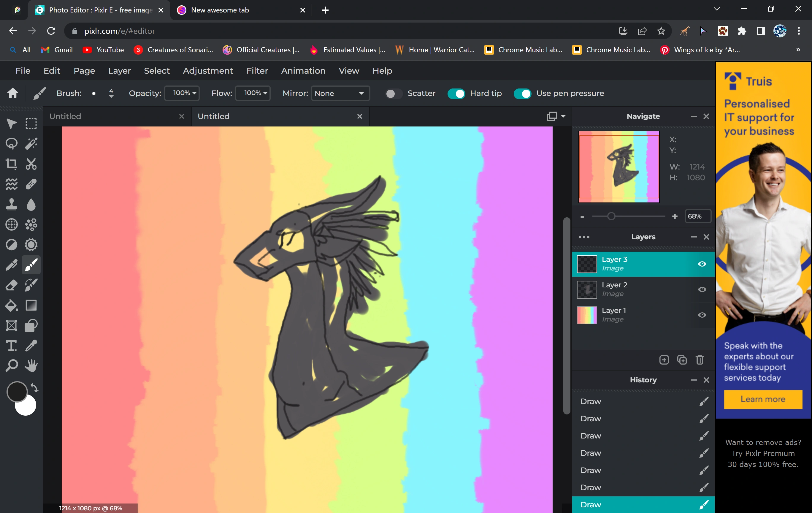Select the Clone Stamp tool
This screenshot has width=812, height=513.
[12, 204]
